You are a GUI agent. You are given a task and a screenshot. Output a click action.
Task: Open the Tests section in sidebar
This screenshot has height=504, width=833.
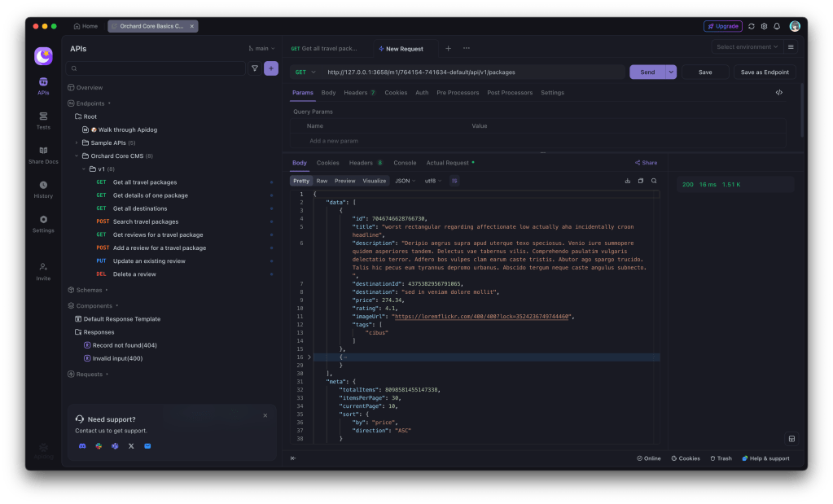pos(43,120)
